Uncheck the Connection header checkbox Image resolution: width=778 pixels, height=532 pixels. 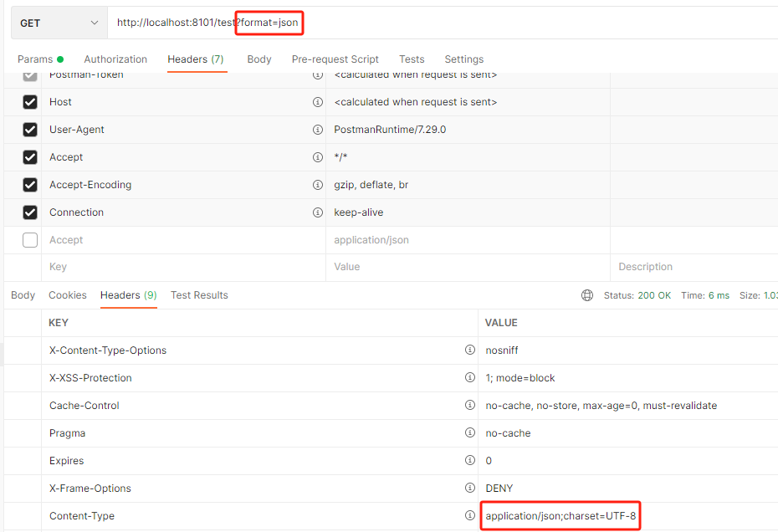tap(30, 212)
